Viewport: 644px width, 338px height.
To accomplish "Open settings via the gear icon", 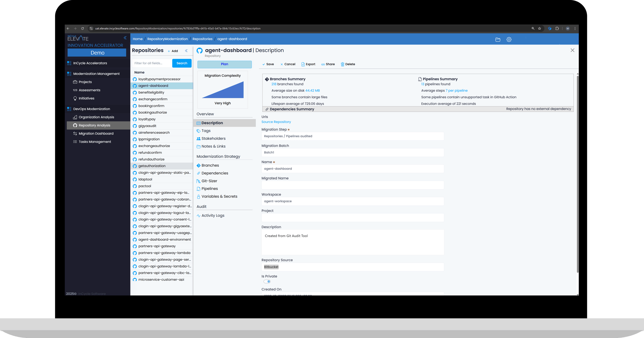I will (x=509, y=40).
